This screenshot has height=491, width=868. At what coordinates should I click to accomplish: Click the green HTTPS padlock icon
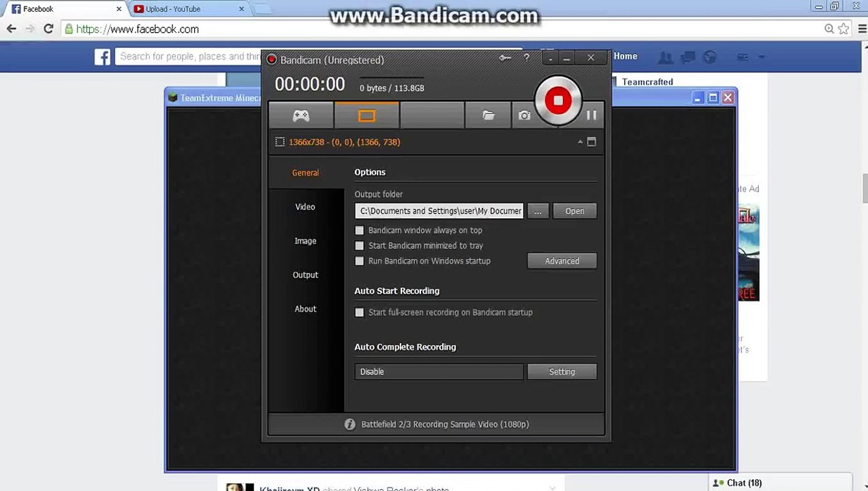[x=68, y=29]
